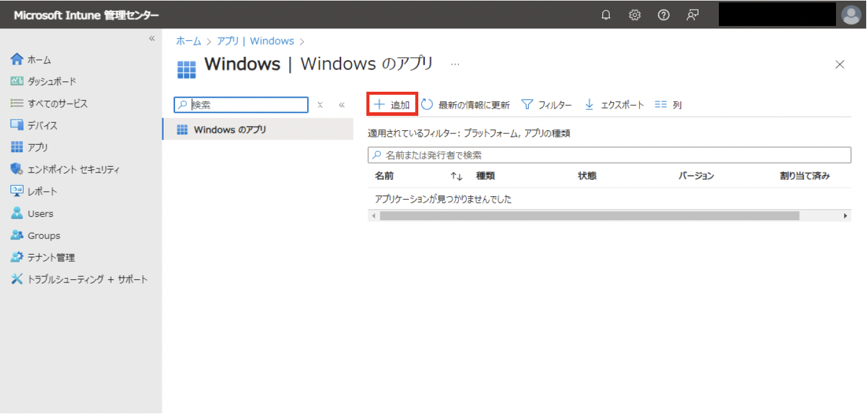Sort by 名前 column header
This screenshot has height=414, width=868.
point(384,176)
